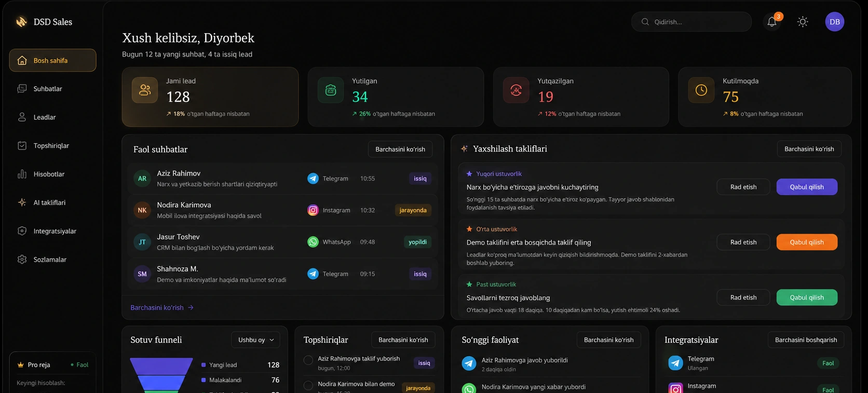The height and width of the screenshot is (393, 868).
Task: Click Telegram icon in Aziz Rahimov row
Action: (x=313, y=179)
